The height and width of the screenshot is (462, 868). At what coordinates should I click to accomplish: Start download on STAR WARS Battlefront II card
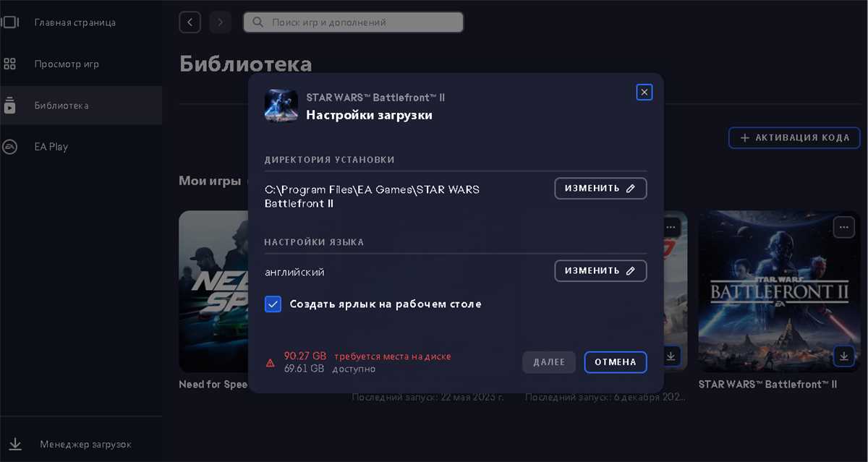coord(843,356)
